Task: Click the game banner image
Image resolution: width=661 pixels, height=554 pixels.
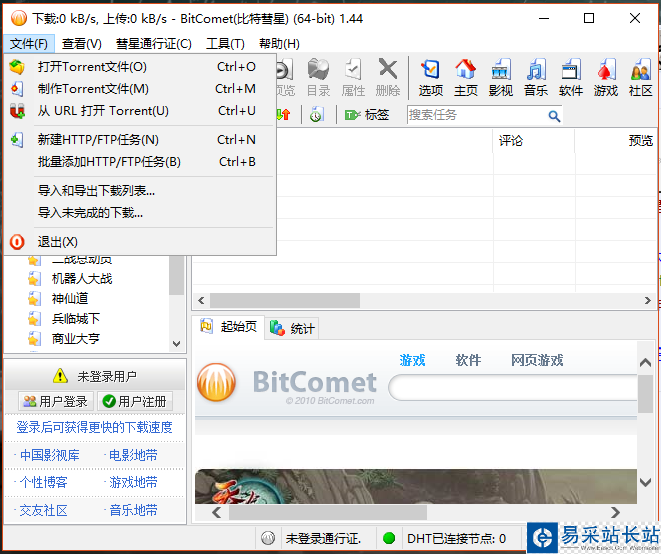Action: [x=416, y=486]
